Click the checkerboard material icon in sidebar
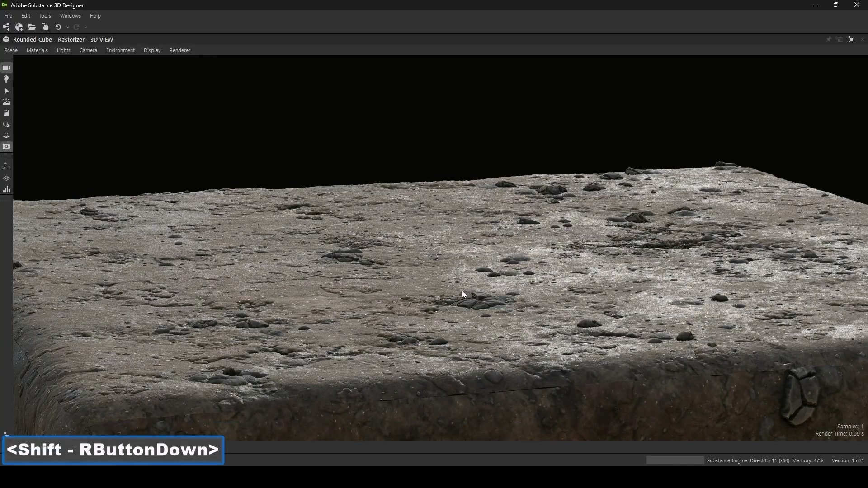 (6, 113)
